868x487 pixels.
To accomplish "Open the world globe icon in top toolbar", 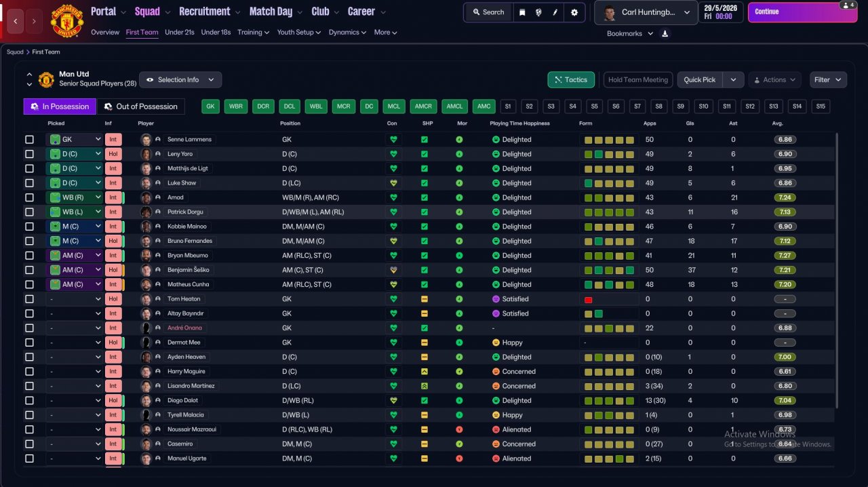I will tap(538, 12).
